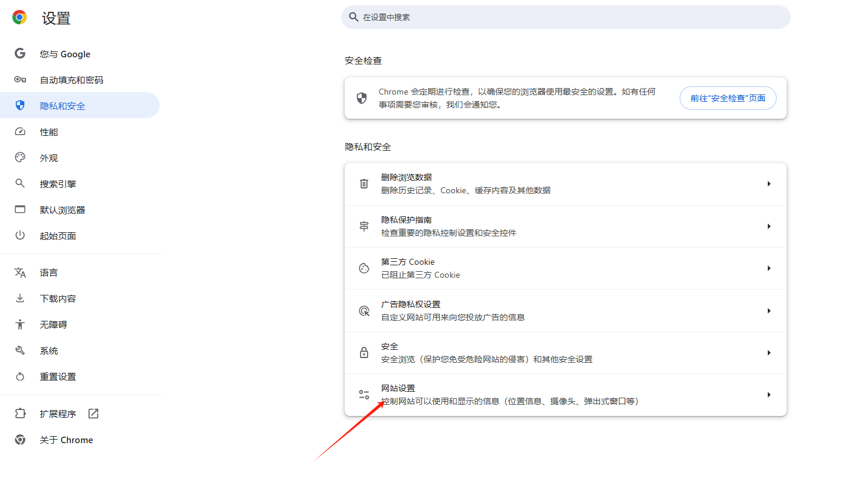This screenshot has height=504, width=857.
Task: Click the trash icon for 删除浏览数据
Action: click(x=364, y=184)
